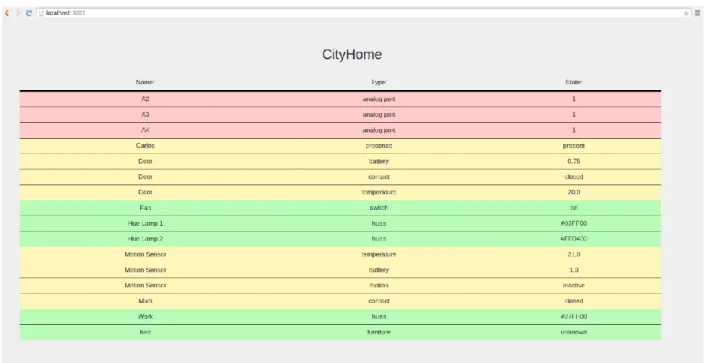Click the Hue Lamp 1 color state value
Screen dimensions: 705x363
pos(574,224)
